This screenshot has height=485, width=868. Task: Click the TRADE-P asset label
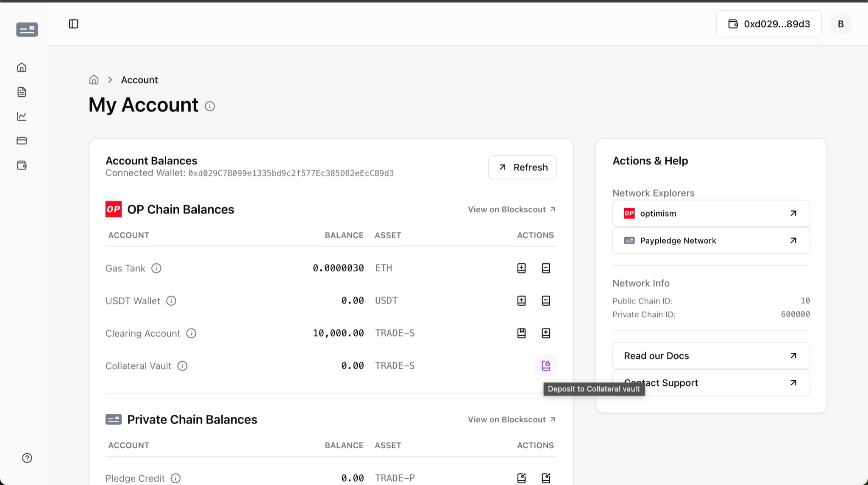click(x=395, y=478)
